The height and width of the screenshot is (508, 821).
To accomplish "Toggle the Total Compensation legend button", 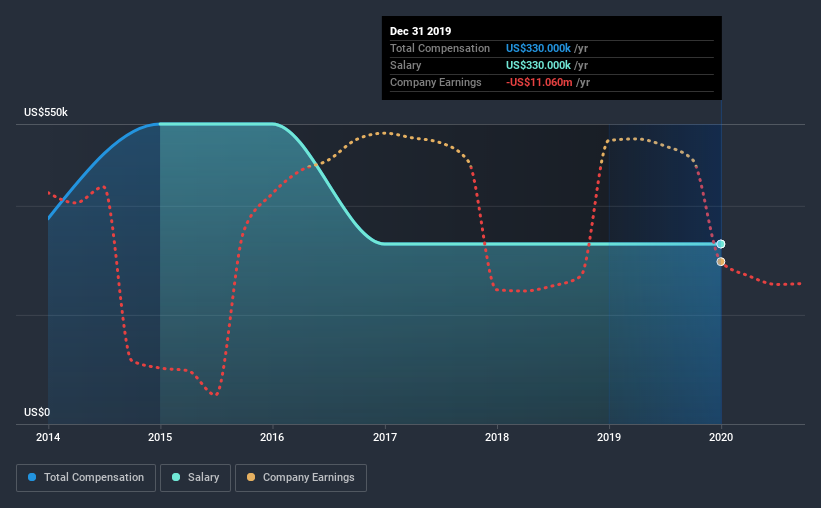I will [86, 478].
